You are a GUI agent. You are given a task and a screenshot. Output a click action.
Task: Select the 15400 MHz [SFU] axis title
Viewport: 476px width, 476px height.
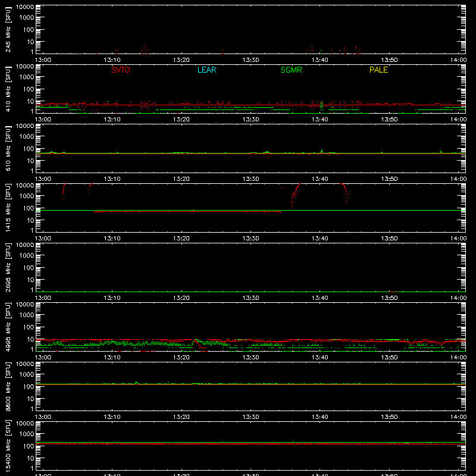tap(8, 446)
